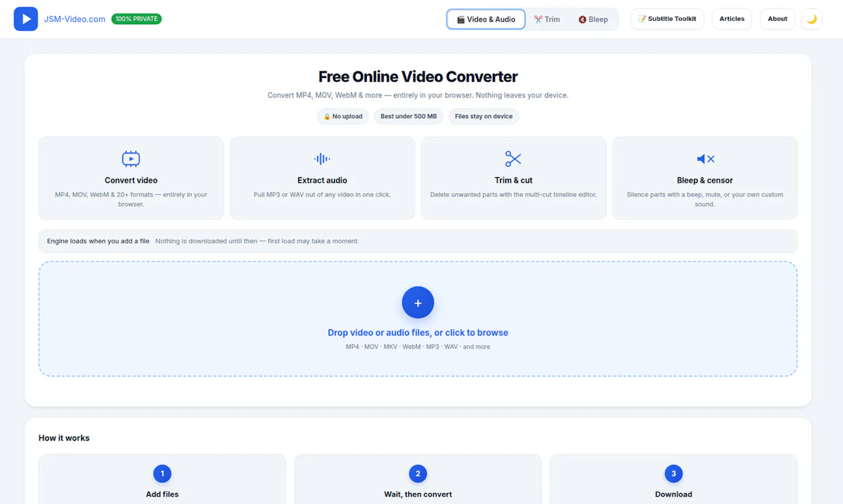Click the JSM-Video play logo icon
The width and height of the screenshot is (843, 504).
pos(26,19)
